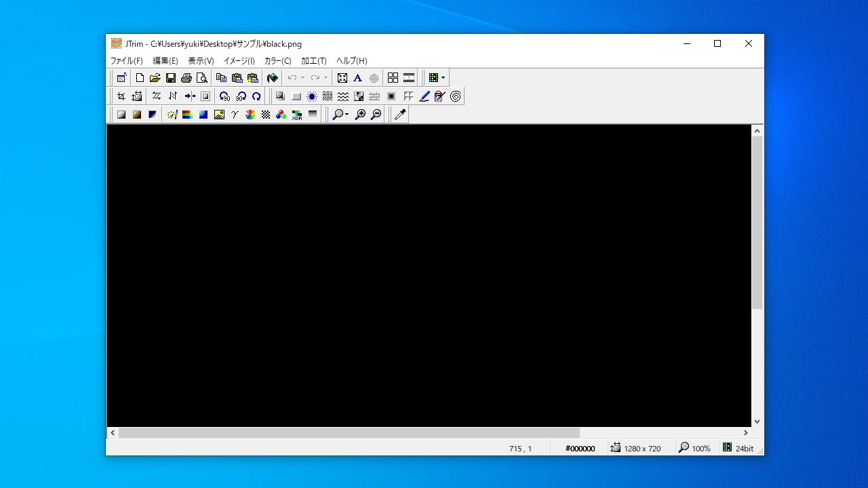The width and height of the screenshot is (868, 488).
Task: Click the arbitrary rotation icon
Action: (256, 96)
